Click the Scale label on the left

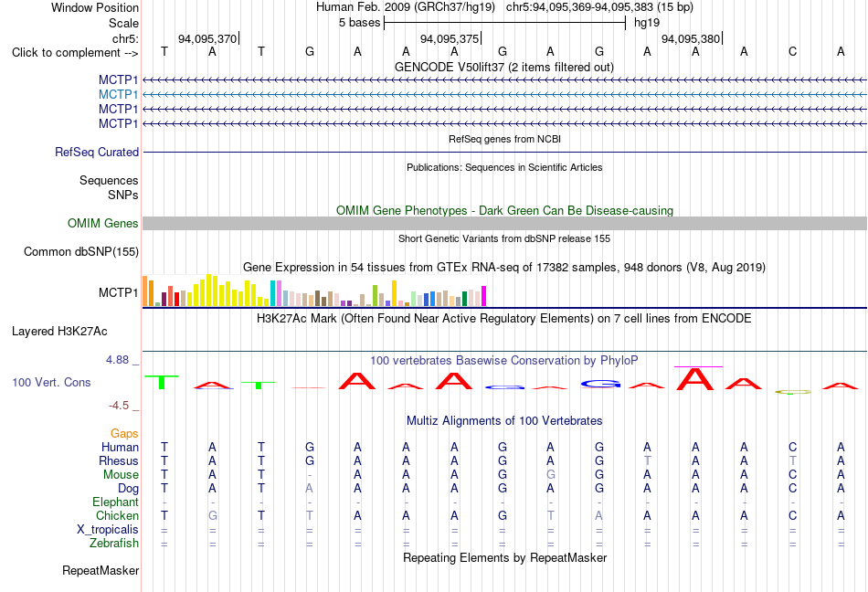124,23
